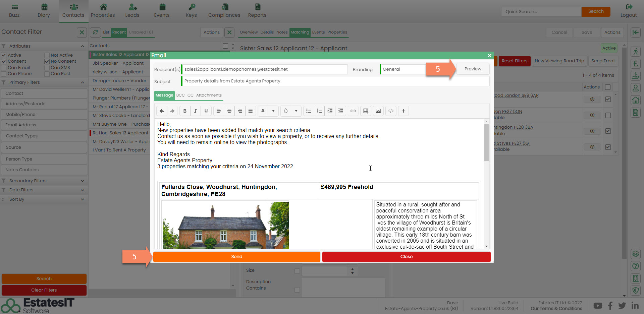Viewport: 644px width, 314px height.
Task: Click the Preview button
Action: tap(473, 69)
